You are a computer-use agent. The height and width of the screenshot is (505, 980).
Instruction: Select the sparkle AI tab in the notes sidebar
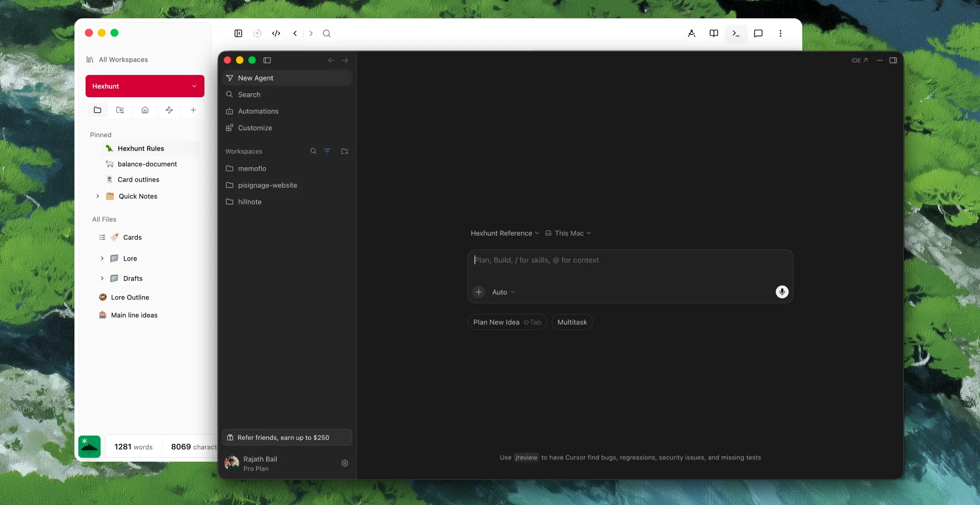click(x=169, y=110)
